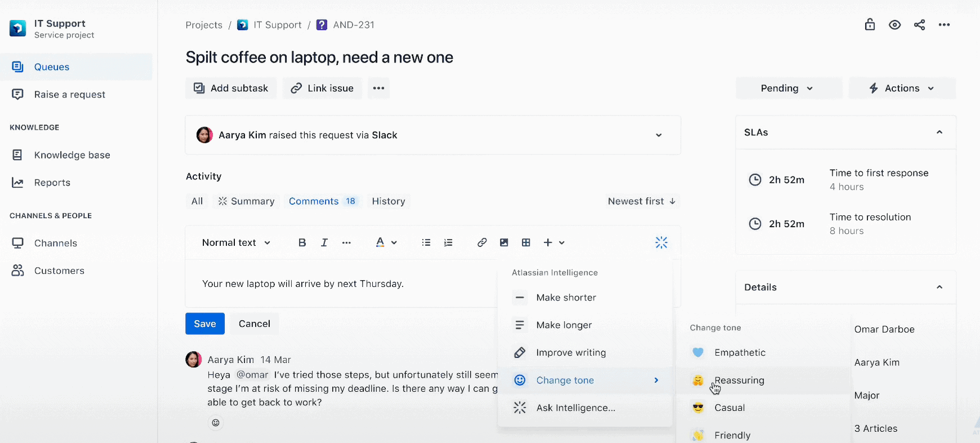Click the @omar mention
The height and width of the screenshot is (443, 980).
pos(252,375)
